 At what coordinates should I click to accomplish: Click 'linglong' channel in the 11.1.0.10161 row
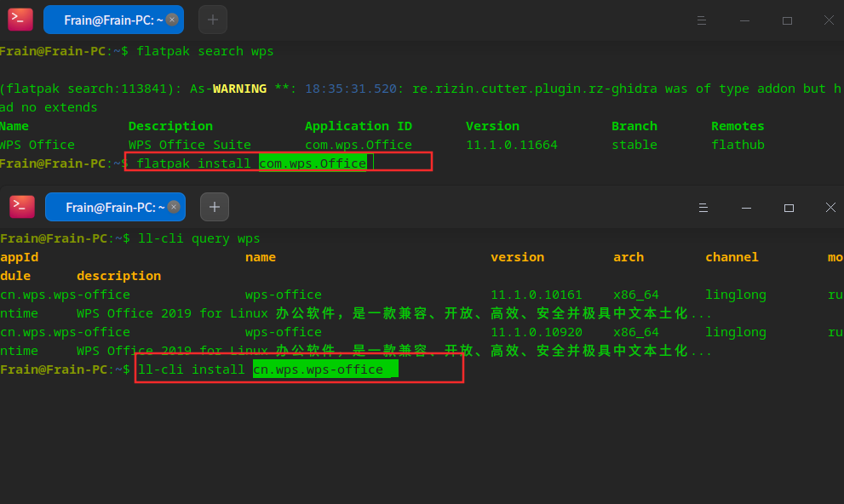(x=736, y=295)
